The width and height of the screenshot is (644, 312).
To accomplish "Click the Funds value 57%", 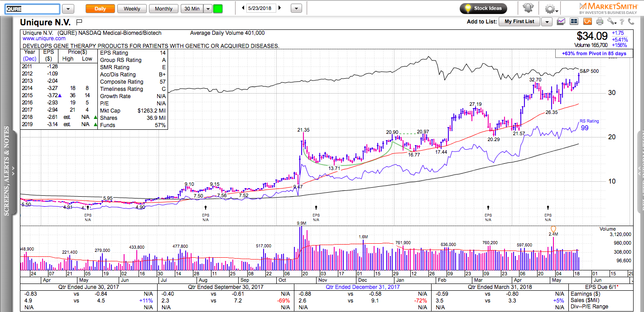I will (x=160, y=125).
